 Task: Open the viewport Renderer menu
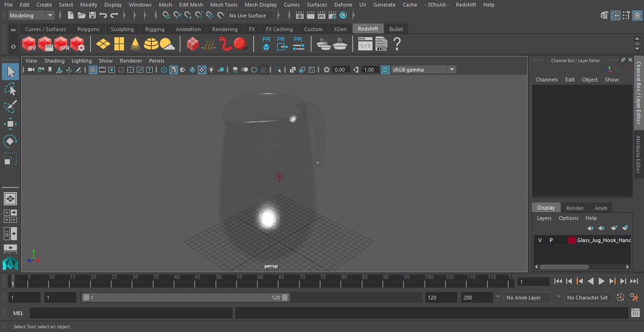[x=131, y=61]
